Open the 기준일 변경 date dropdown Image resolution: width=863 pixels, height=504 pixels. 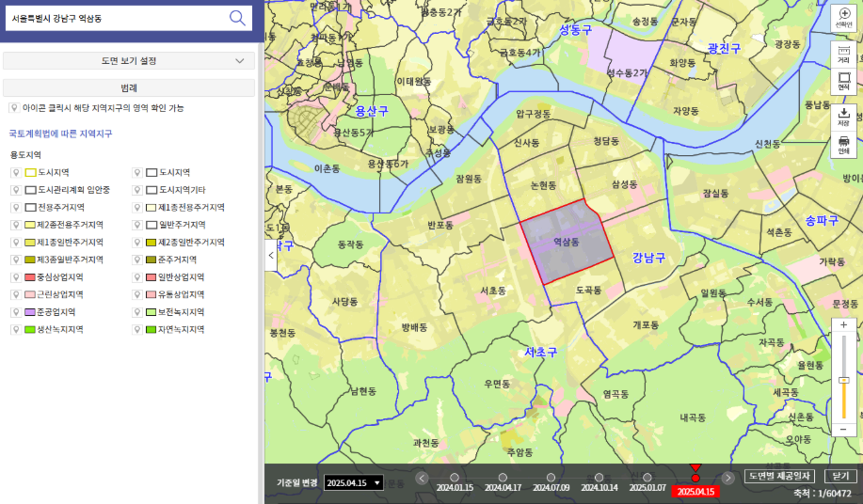[353, 483]
